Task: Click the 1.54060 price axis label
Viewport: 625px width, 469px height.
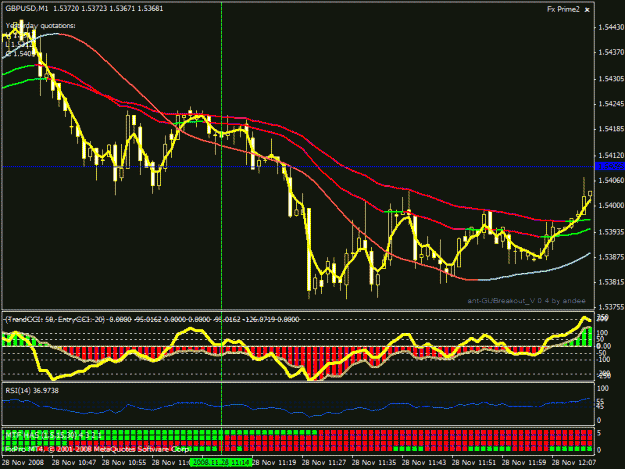Action: [x=610, y=181]
